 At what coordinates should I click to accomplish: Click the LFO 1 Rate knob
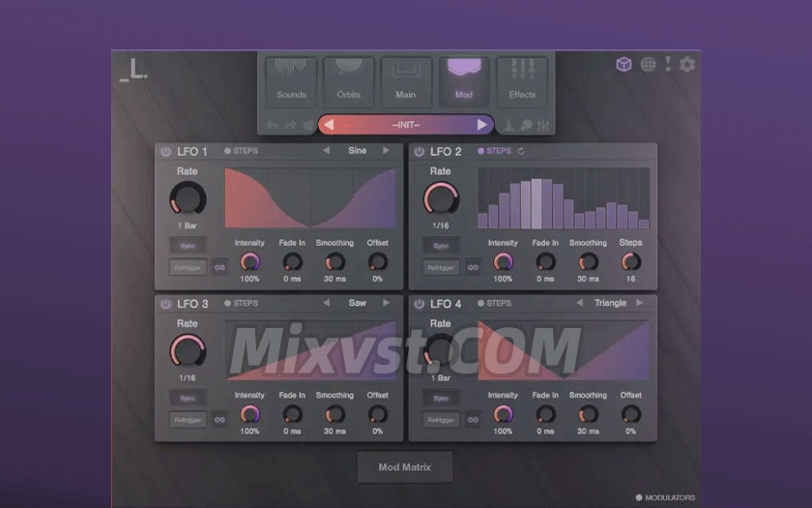point(188,199)
